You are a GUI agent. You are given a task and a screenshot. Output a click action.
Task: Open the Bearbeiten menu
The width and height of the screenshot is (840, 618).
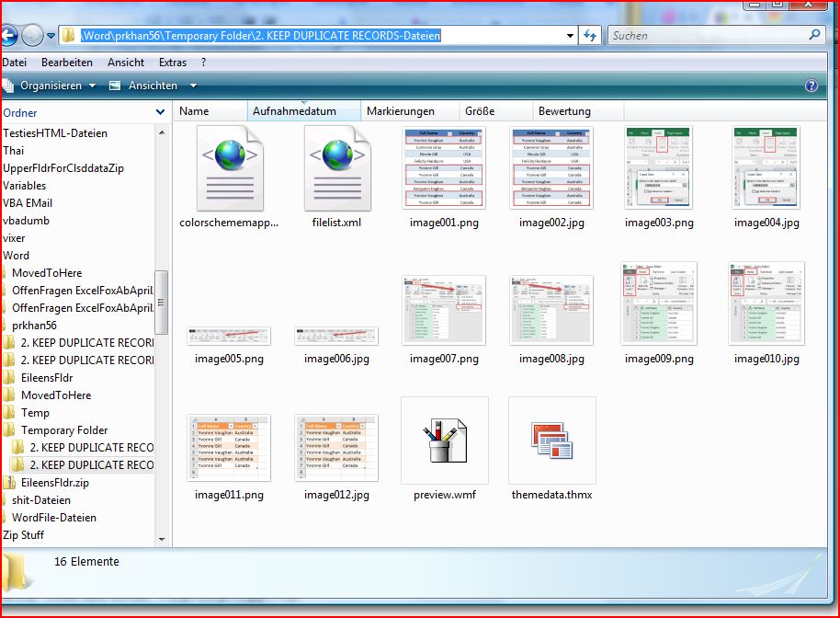click(67, 63)
